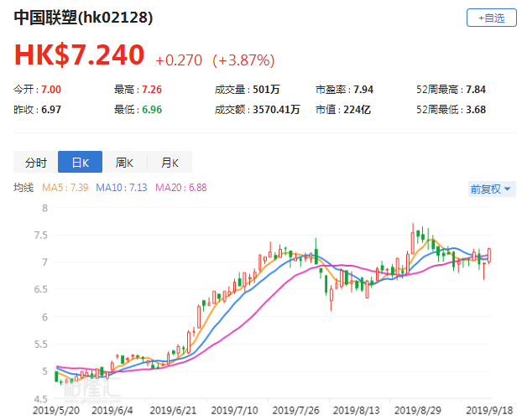Image resolution: width=522 pixels, height=420 pixels.
Task: Click the MA10: 7.13 legend label
Action: [x=122, y=188]
